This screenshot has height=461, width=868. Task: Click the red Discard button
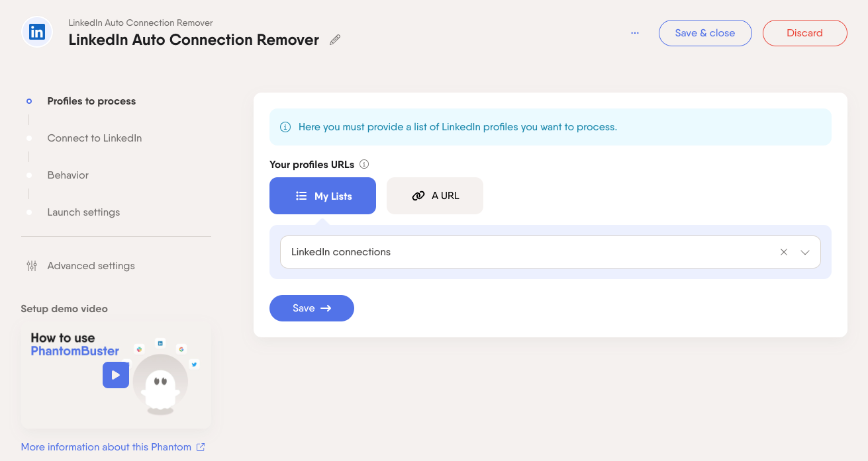(x=805, y=33)
